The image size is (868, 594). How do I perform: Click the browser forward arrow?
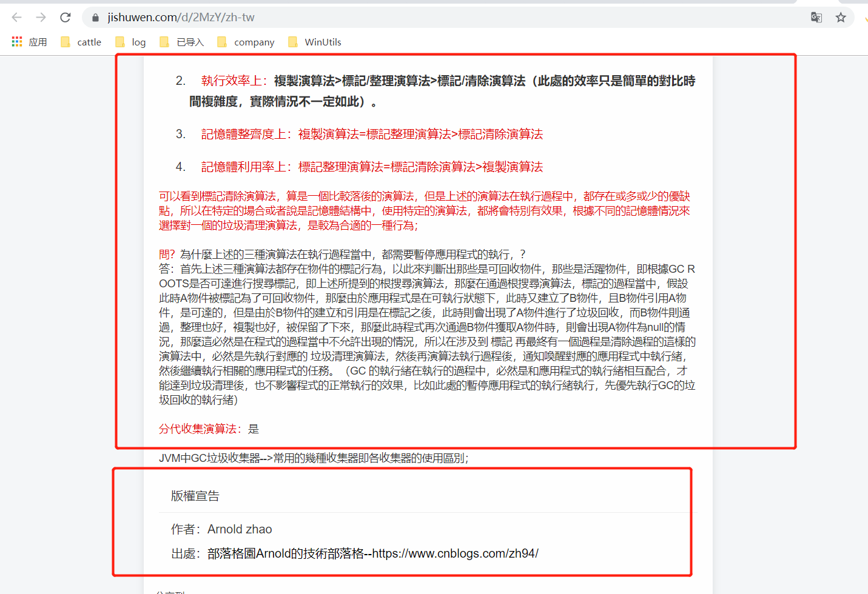coord(41,18)
